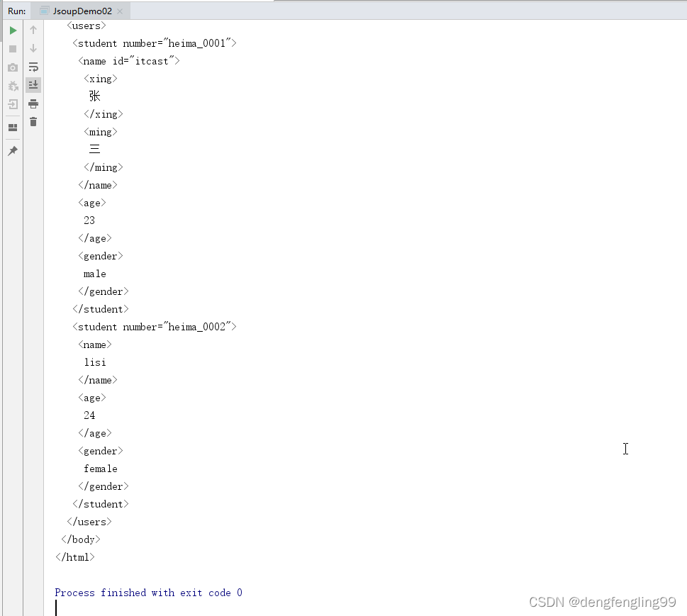The width and height of the screenshot is (687, 616).
Task: Click the CSDN @dengfengling99 link
Action: tap(601, 601)
